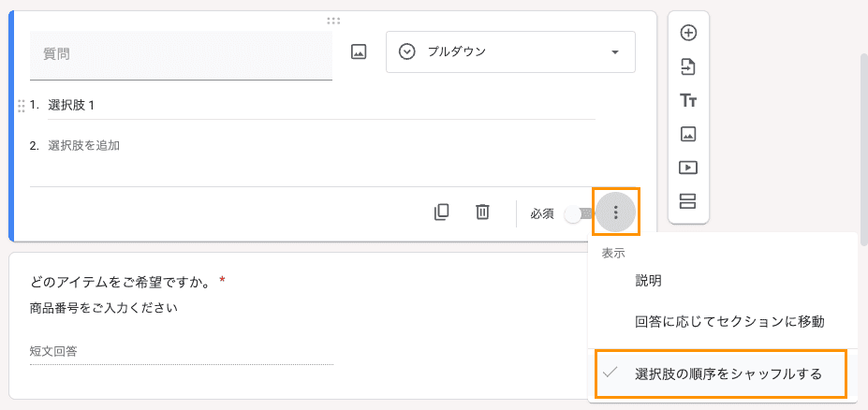
Task: Open the プルダウン question type dropdown
Action: [510, 52]
